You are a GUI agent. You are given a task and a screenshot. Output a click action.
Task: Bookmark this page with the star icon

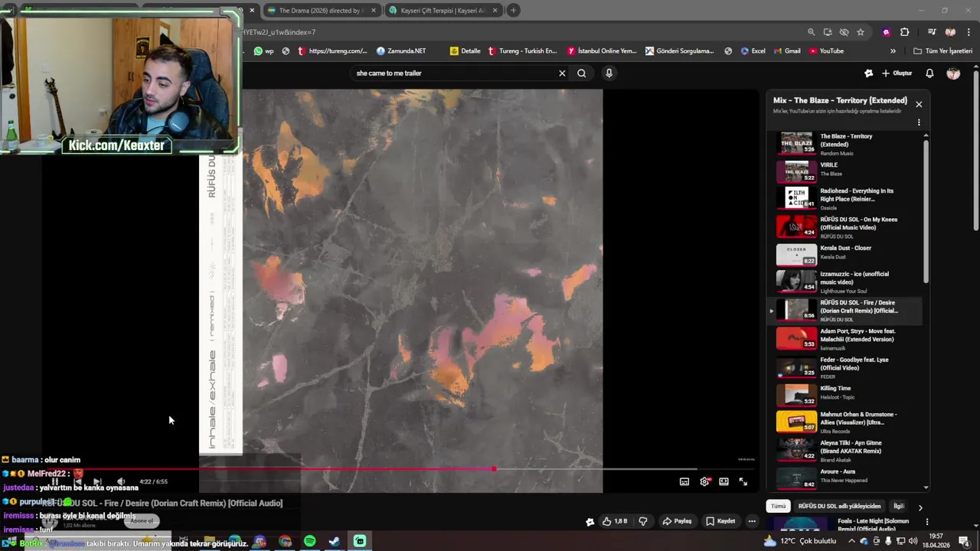(861, 32)
